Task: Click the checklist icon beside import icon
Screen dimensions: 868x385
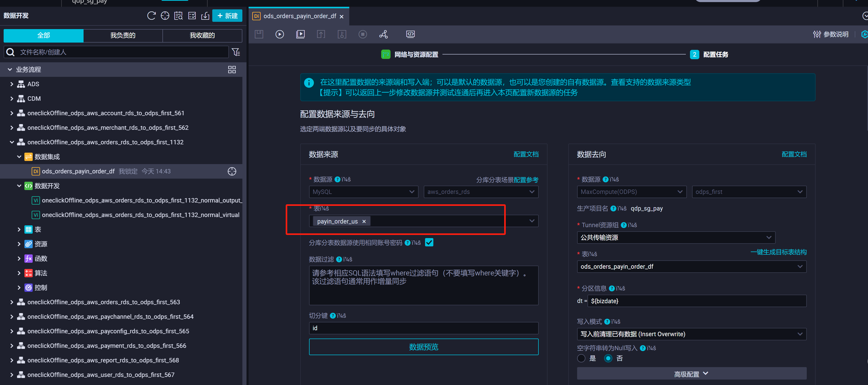Action: [x=192, y=16]
